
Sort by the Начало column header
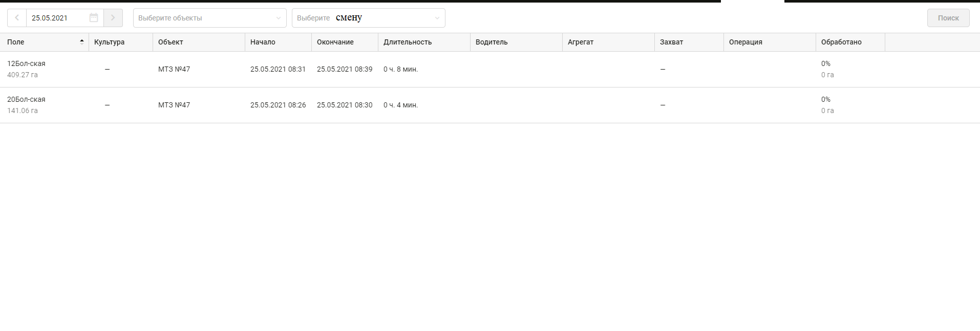(263, 42)
